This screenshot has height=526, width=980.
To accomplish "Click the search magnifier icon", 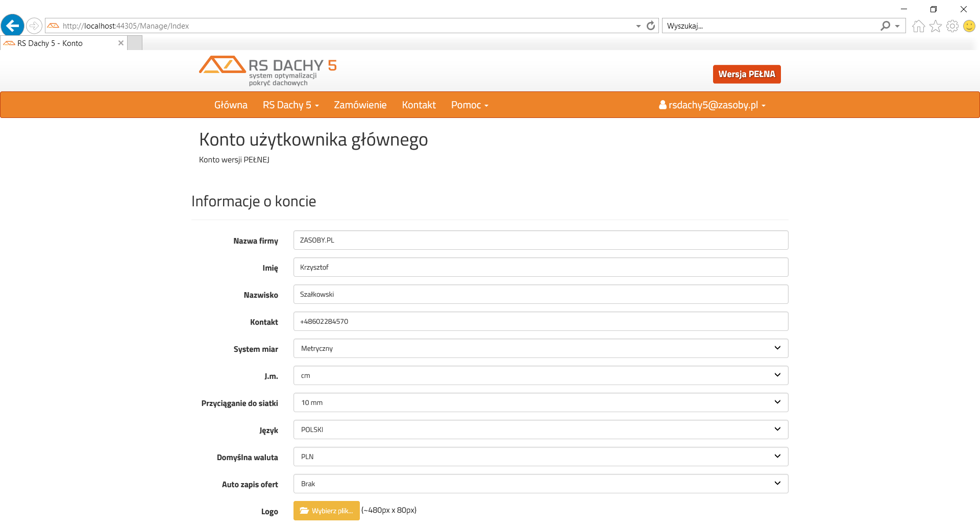I will pyautogui.click(x=885, y=26).
